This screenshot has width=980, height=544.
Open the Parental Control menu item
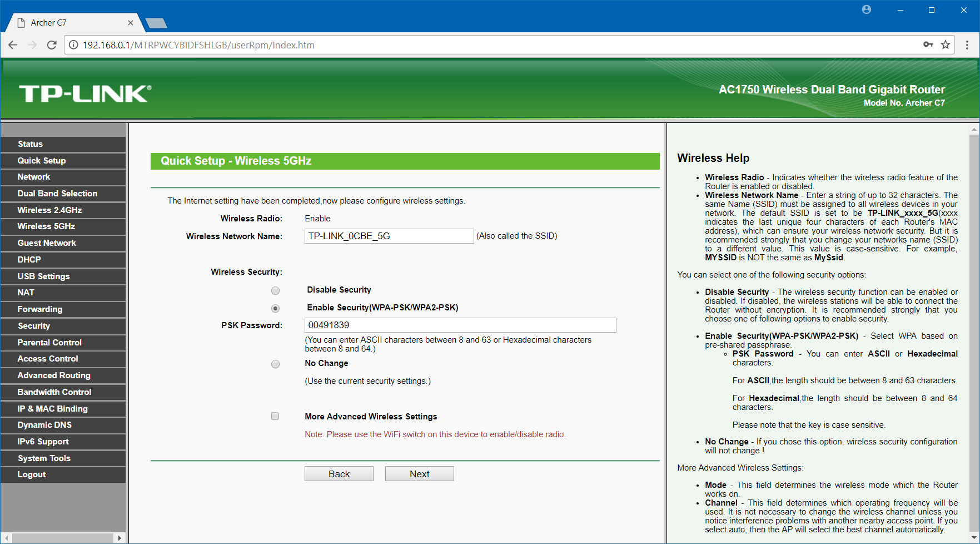click(63, 343)
